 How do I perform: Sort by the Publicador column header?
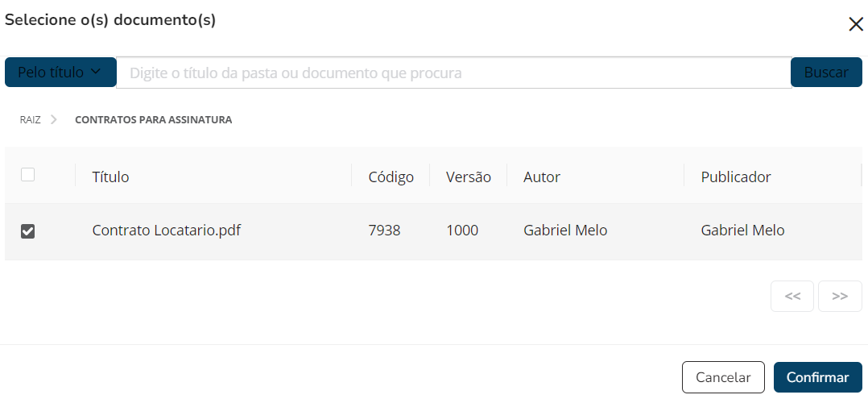tap(736, 177)
